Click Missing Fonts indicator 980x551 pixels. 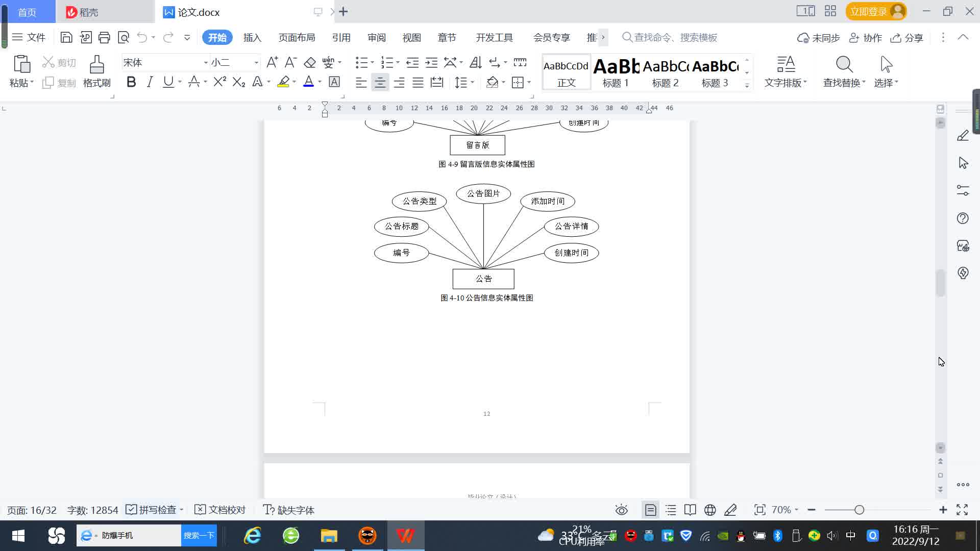pos(289,510)
